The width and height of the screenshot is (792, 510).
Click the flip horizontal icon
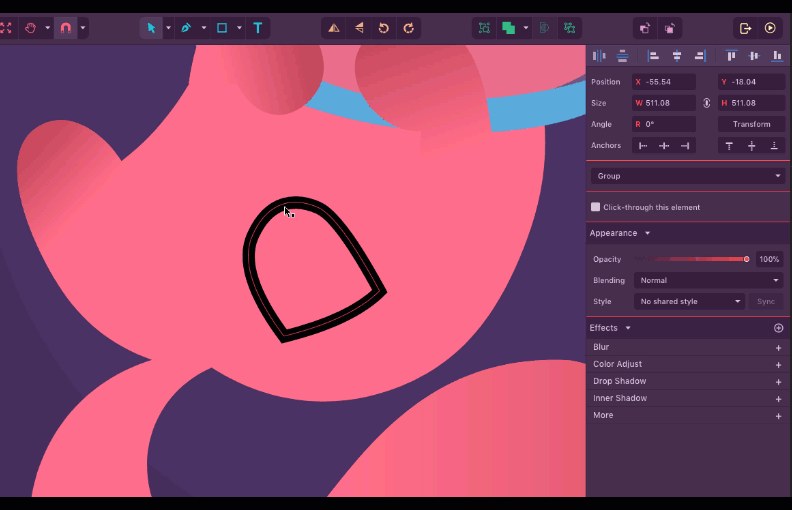(334, 28)
